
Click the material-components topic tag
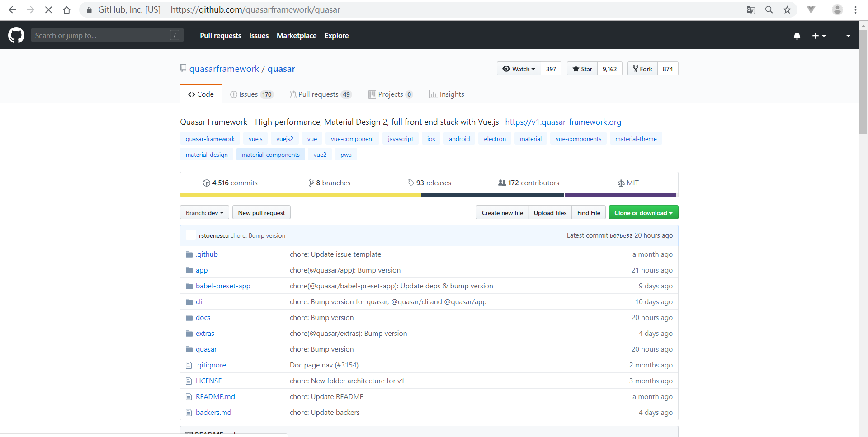click(x=271, y=155)
